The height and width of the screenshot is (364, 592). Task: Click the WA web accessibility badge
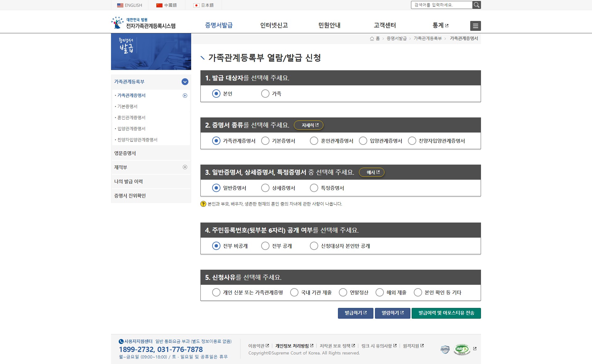[x=462, y=349]
